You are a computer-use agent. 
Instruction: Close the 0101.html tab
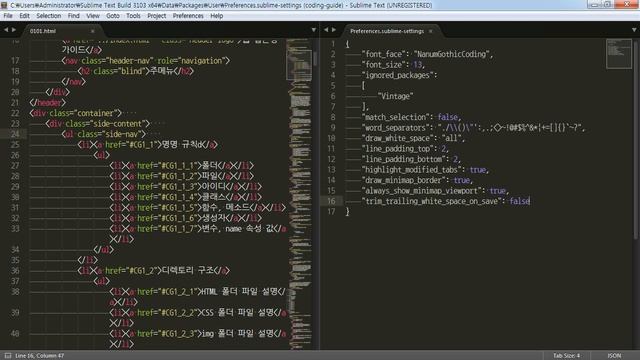pyautogui.click(x=93, y=31)
